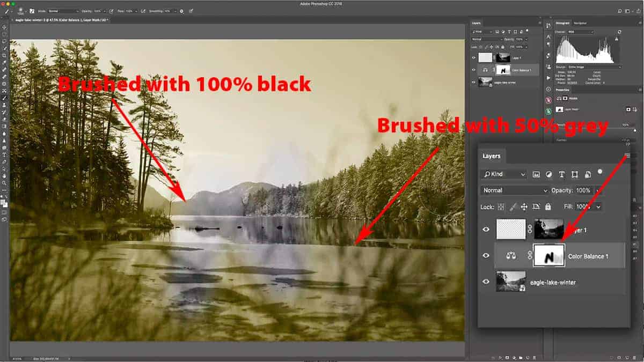Select the eagle-lake-winter layer name in the enlarged Layers panel
This screenshot has height=362, width=644.
tap(553, 283)
